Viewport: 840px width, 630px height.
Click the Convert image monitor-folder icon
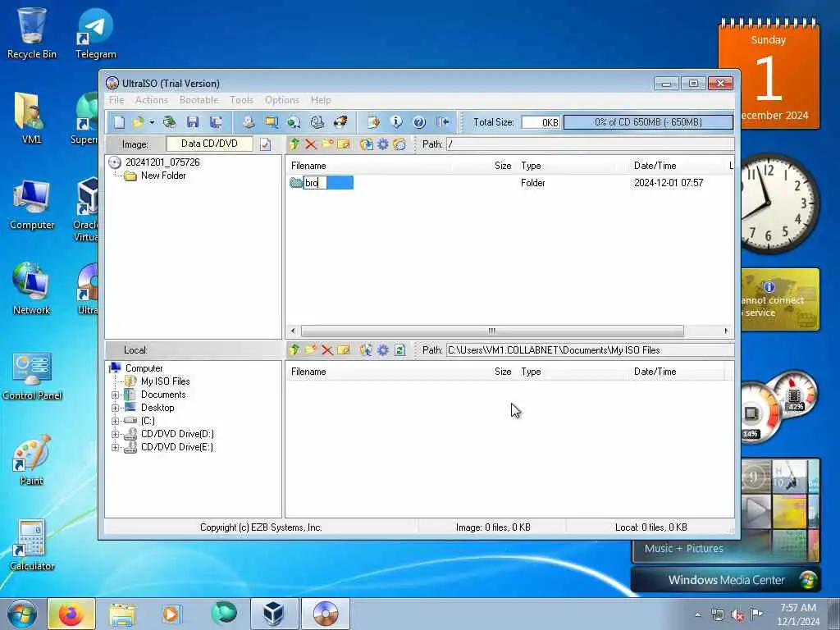tap(272, 122)
